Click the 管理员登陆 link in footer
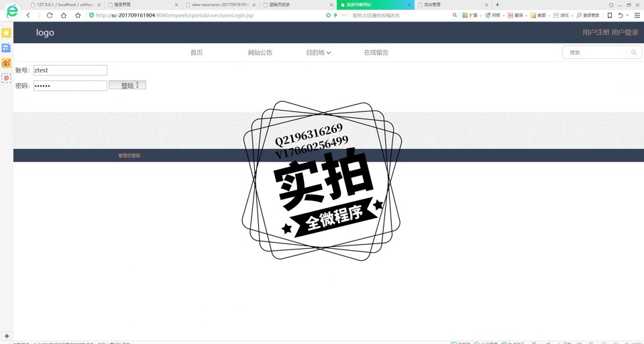Image resolution: width=644 pixels, height=344 pixels. coord(129,156)
